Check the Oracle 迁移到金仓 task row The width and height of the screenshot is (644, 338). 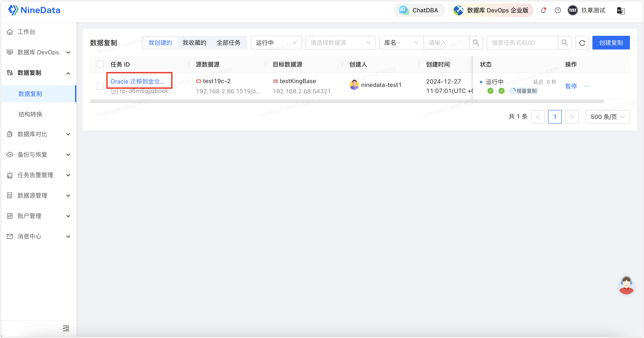pos(100,86)
